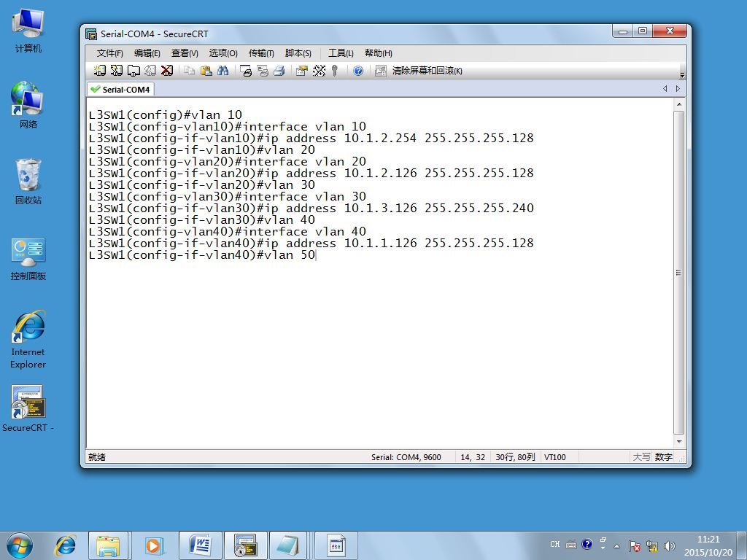Click the tab scroll right arrow
747x560 pixels.
(678, 88)
